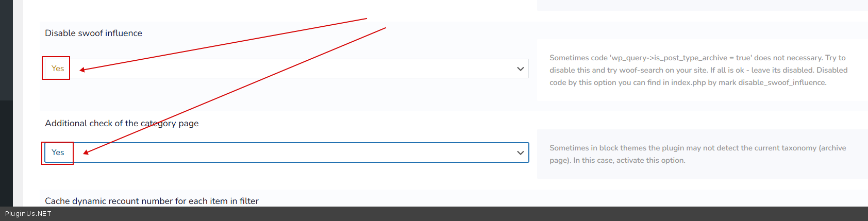Open the Disable swoof influence dropdown
Screen dimensions: 868x221
(x=287, y=69)
